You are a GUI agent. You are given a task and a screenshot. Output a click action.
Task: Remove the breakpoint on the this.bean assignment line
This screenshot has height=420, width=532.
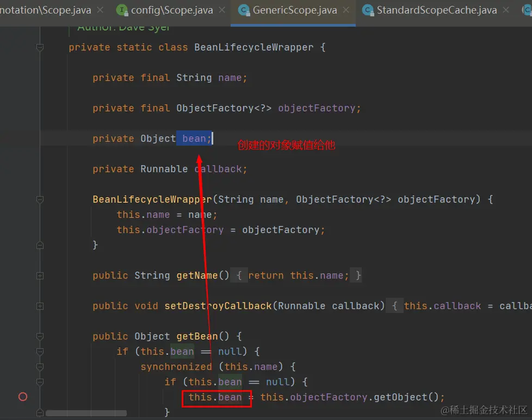click(x=23, y=397)
